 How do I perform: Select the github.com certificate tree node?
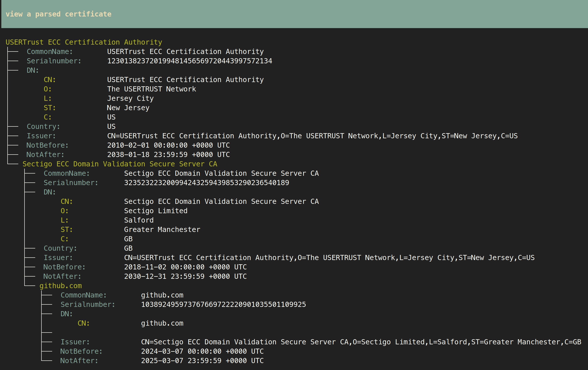point(61,286)
